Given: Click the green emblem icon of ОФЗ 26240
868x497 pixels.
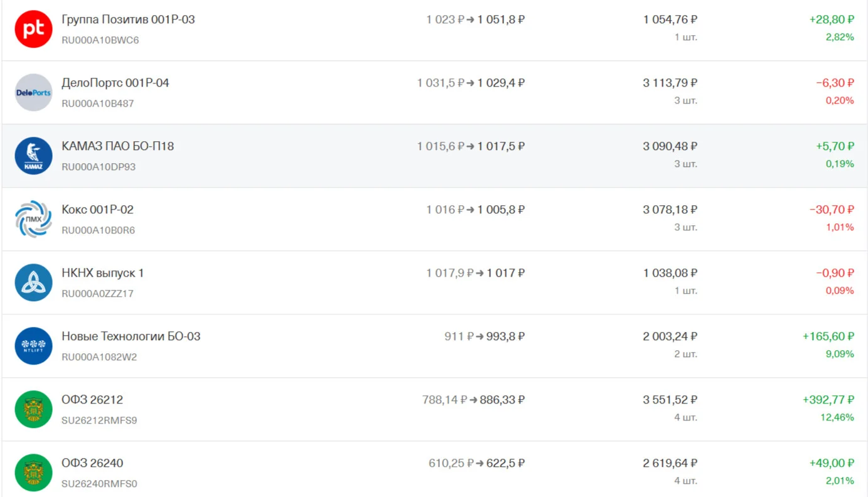Looking at the screenshot, I should pos(33,473).
